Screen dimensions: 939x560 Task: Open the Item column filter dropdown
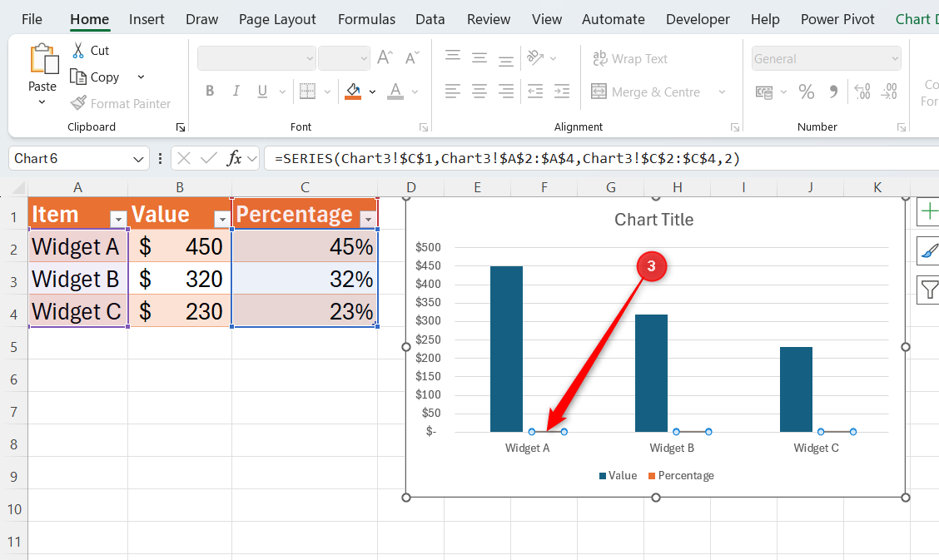click(x=118, y=220)
